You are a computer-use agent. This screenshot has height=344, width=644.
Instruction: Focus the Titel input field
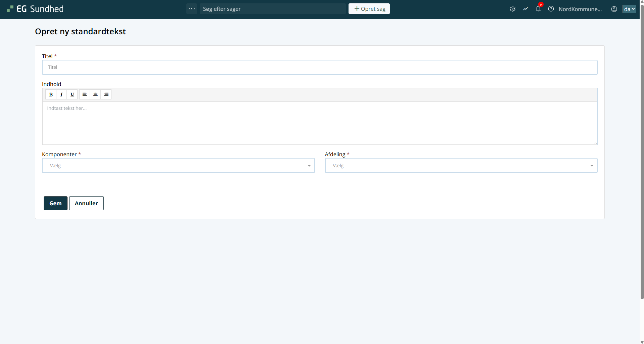tap(319, 68)
